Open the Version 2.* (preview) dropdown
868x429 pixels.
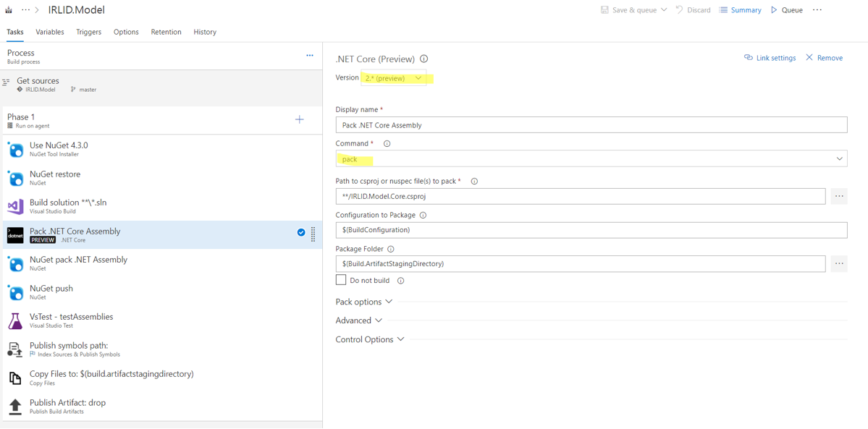(x=394, y=79)
